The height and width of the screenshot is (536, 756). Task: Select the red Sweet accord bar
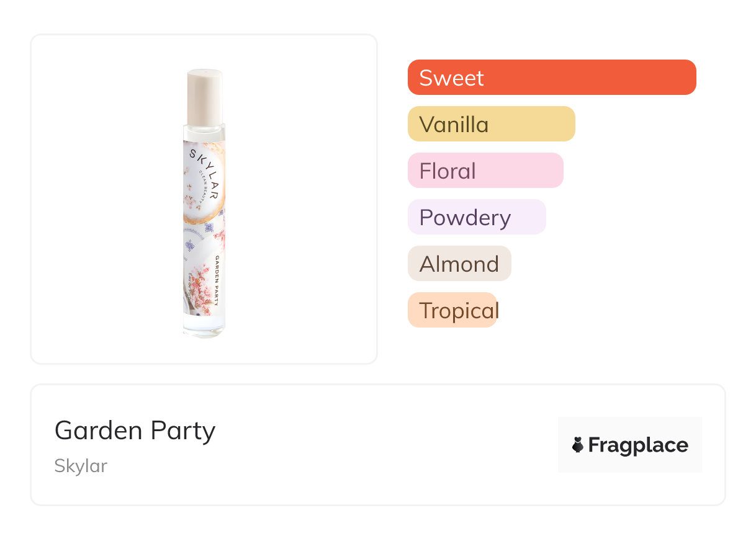pyautogui.click(x=551, y=78)
